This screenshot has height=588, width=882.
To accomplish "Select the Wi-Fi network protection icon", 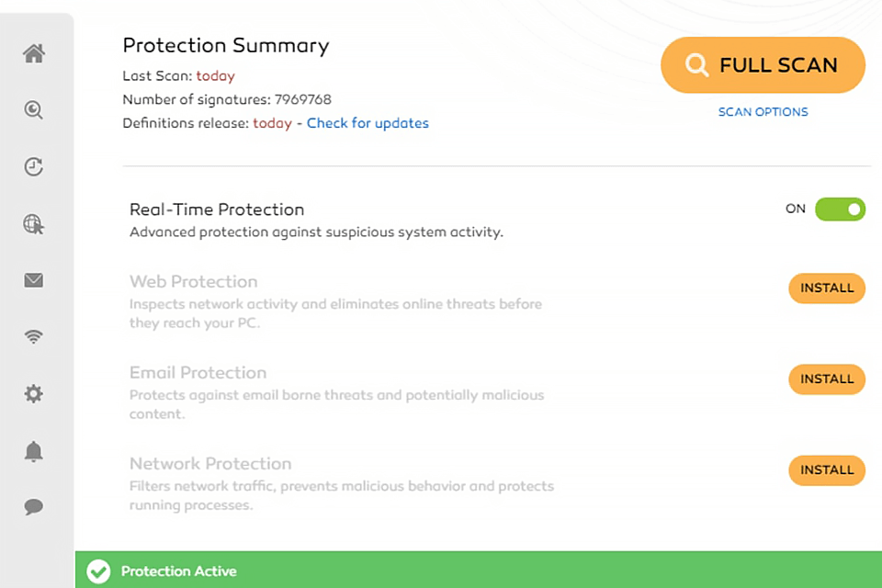I will tap(33, 336).
